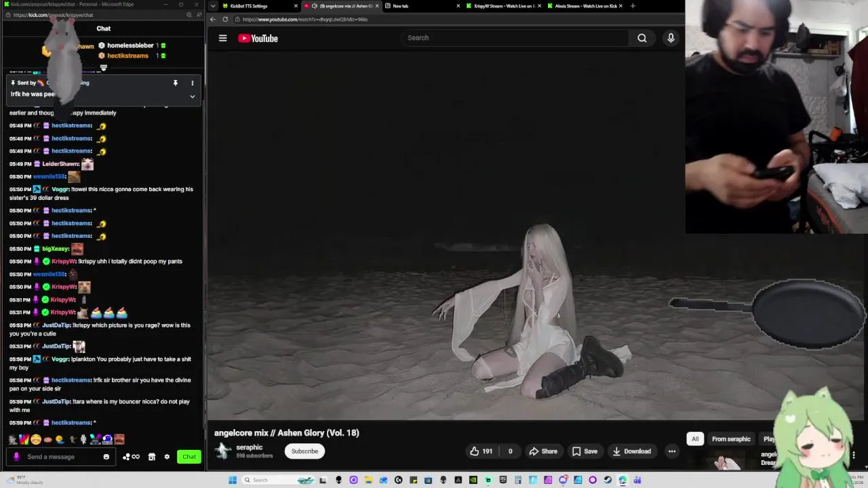The height and width of the screenshot is (488, 868).
Task: Download the video
Action: pyautogui.click(x=631, y=451)
